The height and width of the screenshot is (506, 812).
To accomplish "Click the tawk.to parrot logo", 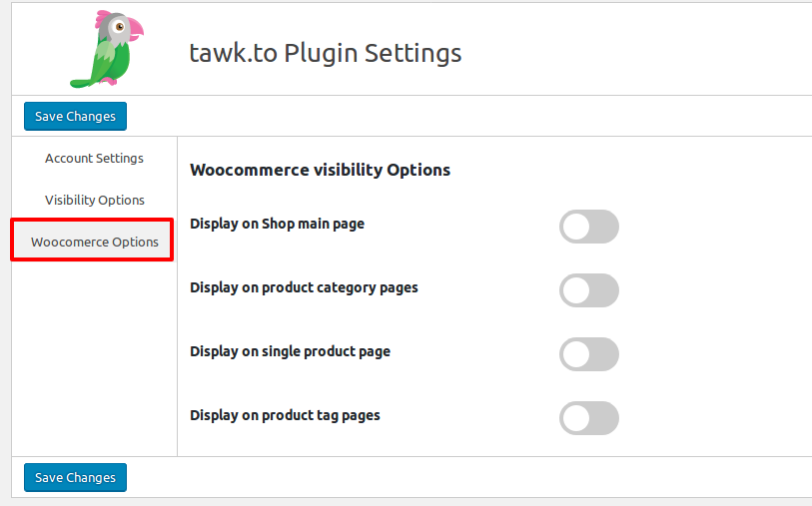I will 107,49.
